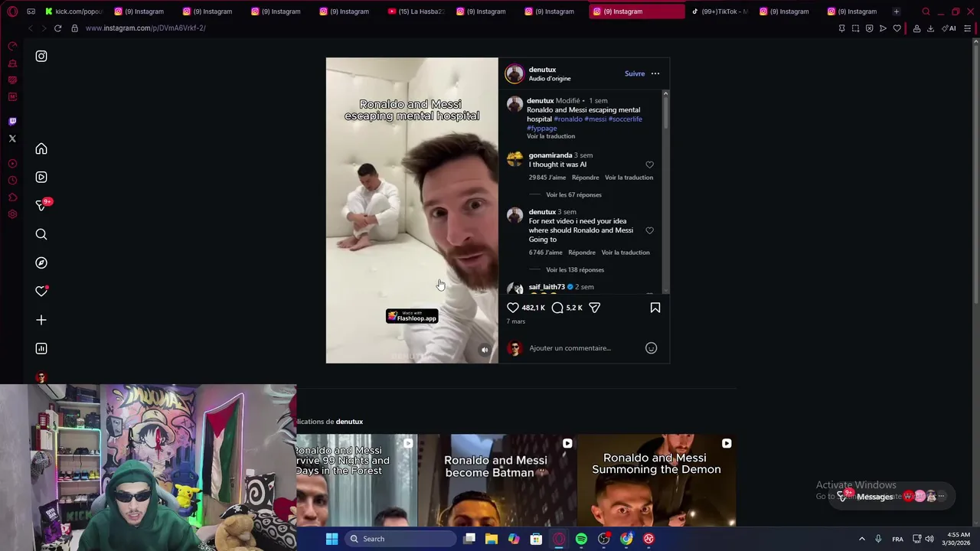Viewport: 980px width, 551px height.
Task: Expand the 138 replies under denutux's comment
Action: click(575, 269)
